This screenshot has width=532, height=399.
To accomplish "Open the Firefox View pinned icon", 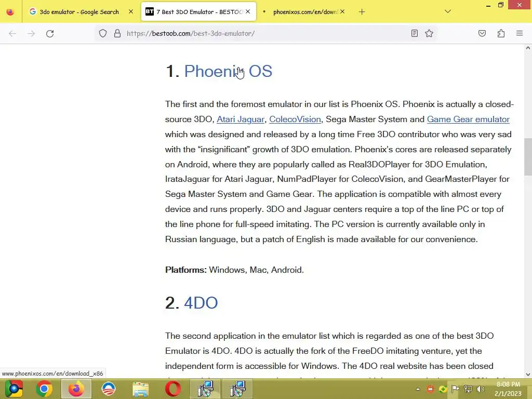I will point(10,12).
